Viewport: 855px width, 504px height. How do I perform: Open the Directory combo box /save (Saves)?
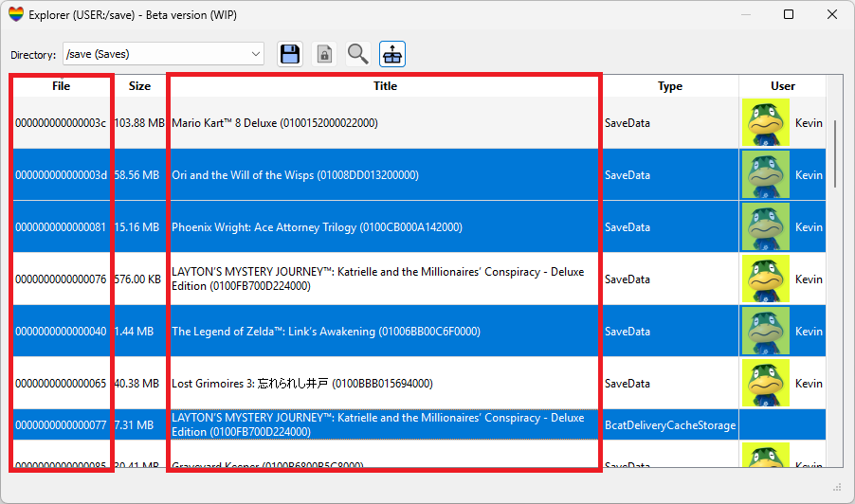164,54
